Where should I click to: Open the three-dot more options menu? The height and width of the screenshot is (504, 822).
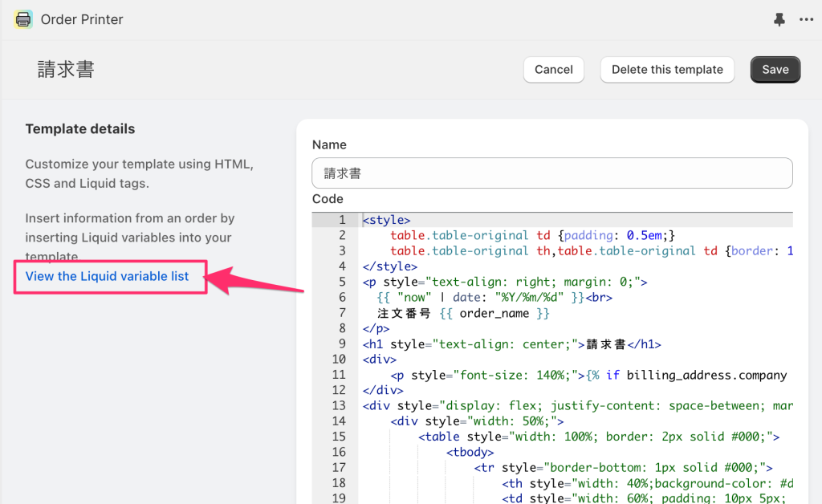pos(806,19)
